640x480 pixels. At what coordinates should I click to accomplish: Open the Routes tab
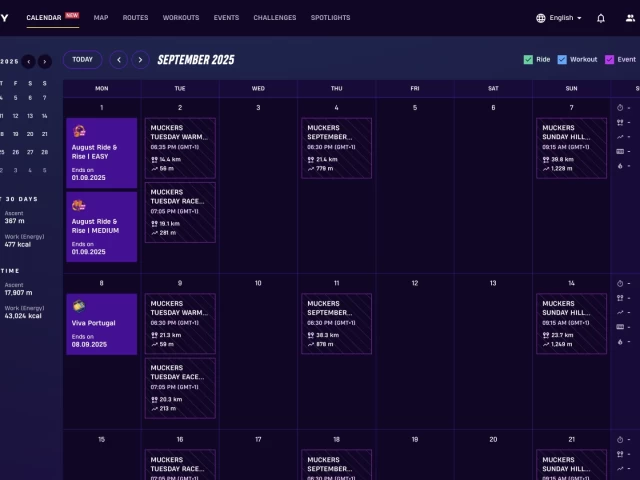[x=136, y=18]
